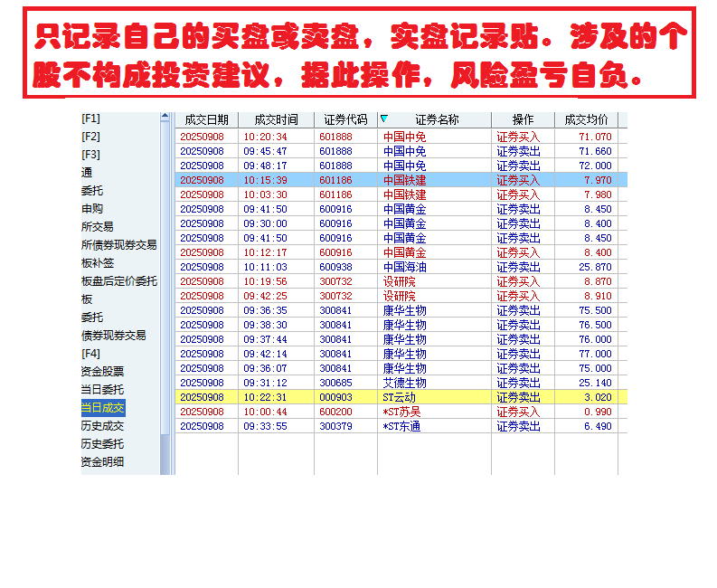Select the [F1] sidebar entry

90,119
